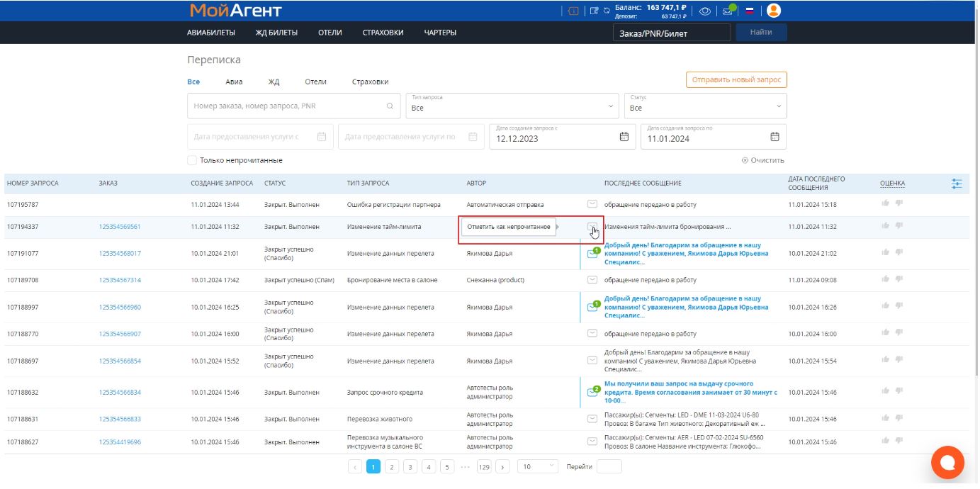Click МойАгент logo

236,11
